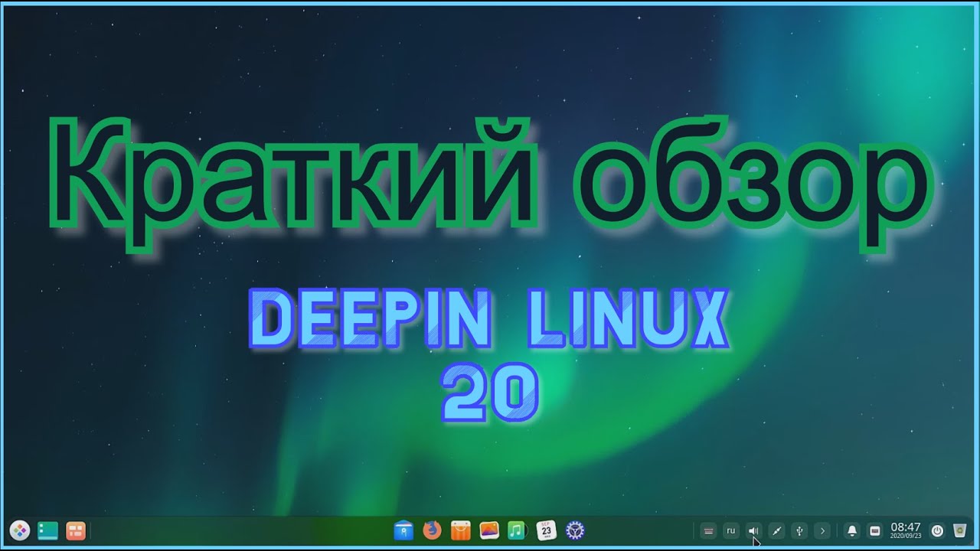Click the 08:47 clock and date

pyautogui.click(x=906, y=530)
